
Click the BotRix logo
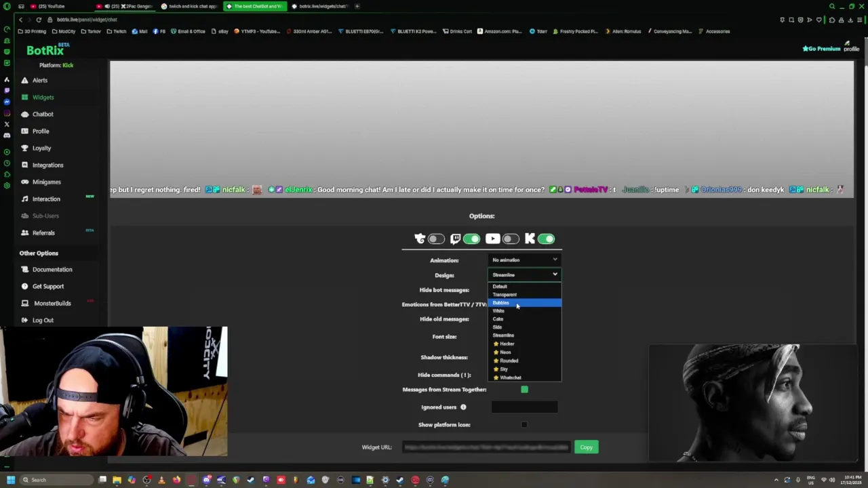(46, 50)
